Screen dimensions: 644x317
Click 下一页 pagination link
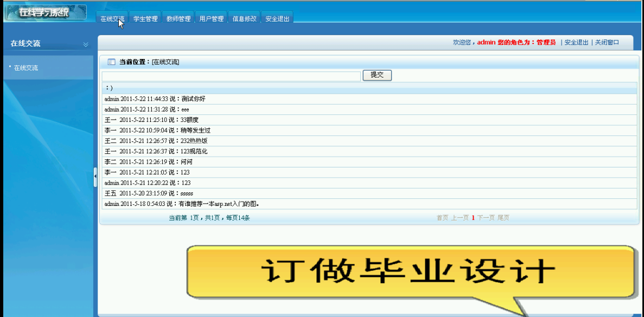(486, 218)
